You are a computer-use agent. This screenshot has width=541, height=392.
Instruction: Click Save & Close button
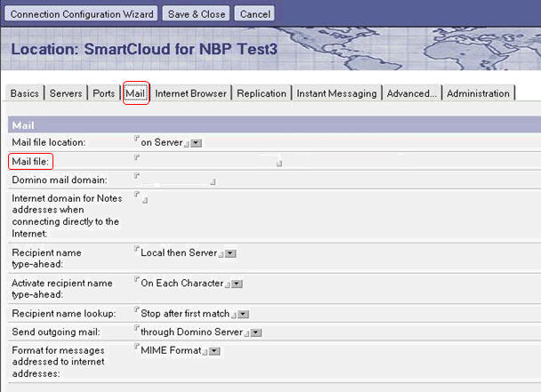click(197, 14)
